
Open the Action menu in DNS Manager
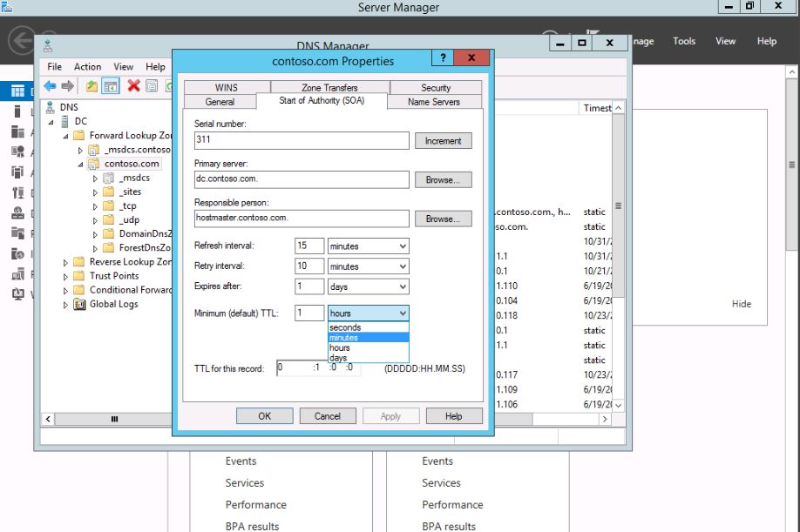87,66
